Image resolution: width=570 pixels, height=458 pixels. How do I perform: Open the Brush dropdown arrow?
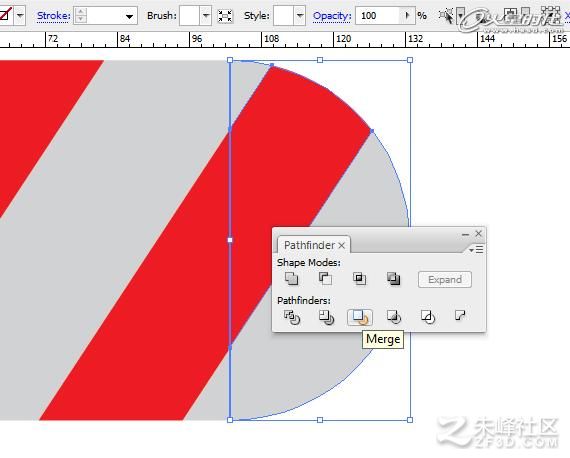tap(206, 16)
